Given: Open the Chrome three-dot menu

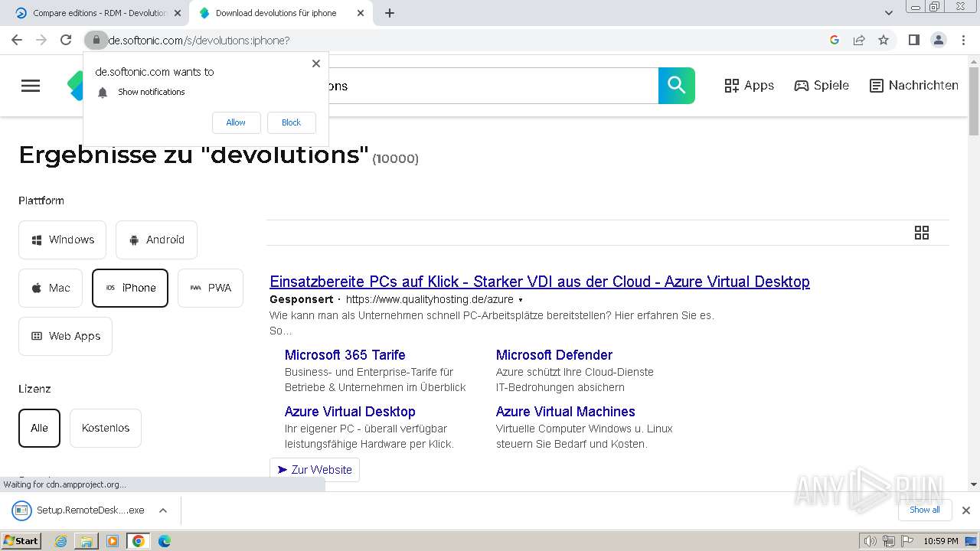Looking at the screenshot, I should coord(963,40).
